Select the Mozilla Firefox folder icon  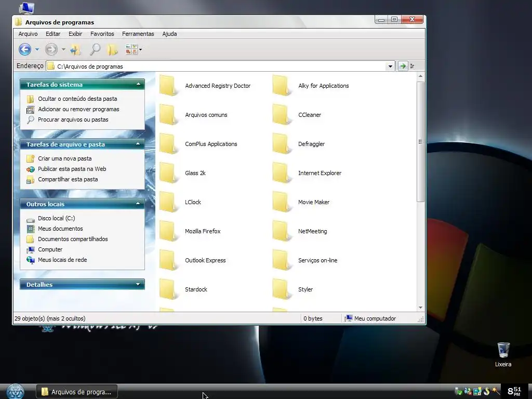point(168,231)
